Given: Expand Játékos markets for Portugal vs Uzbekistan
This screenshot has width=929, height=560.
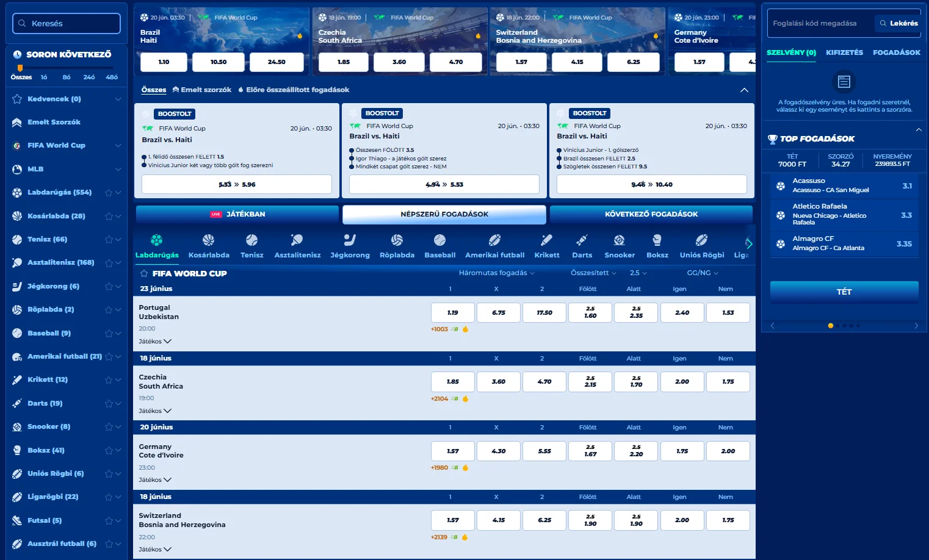Looking at the screenshot, I should [x=155, y=342].
